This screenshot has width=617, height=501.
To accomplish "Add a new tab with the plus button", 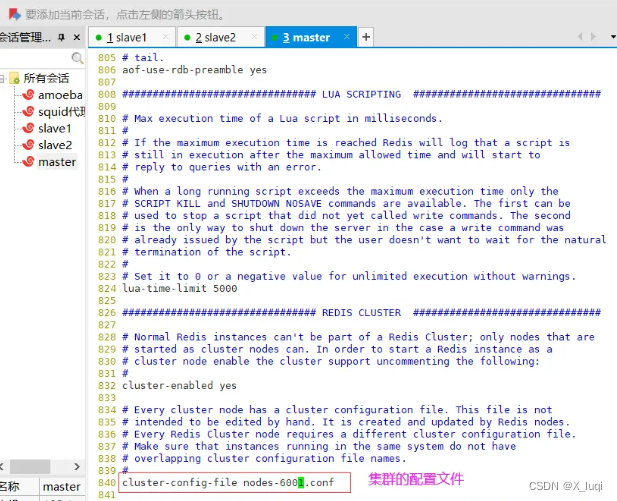I will click(x=366, y=37).
